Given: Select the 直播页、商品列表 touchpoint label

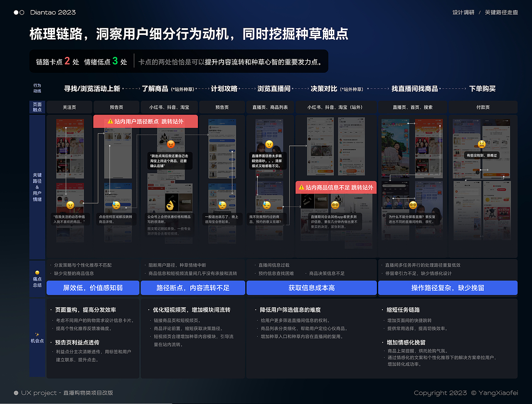Looking at the screenshot, I should coord(270,107).
